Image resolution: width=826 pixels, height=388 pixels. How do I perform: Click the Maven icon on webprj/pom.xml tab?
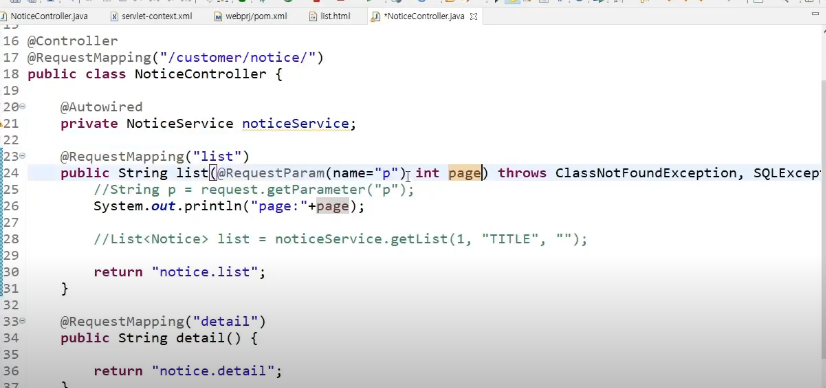pyautogui.click(x=218, y=16)
